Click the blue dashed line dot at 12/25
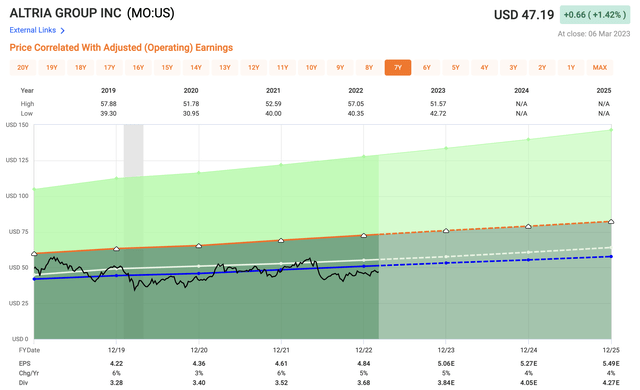The width and height of the screenshot is (640, 390). (x=611, y=256)
